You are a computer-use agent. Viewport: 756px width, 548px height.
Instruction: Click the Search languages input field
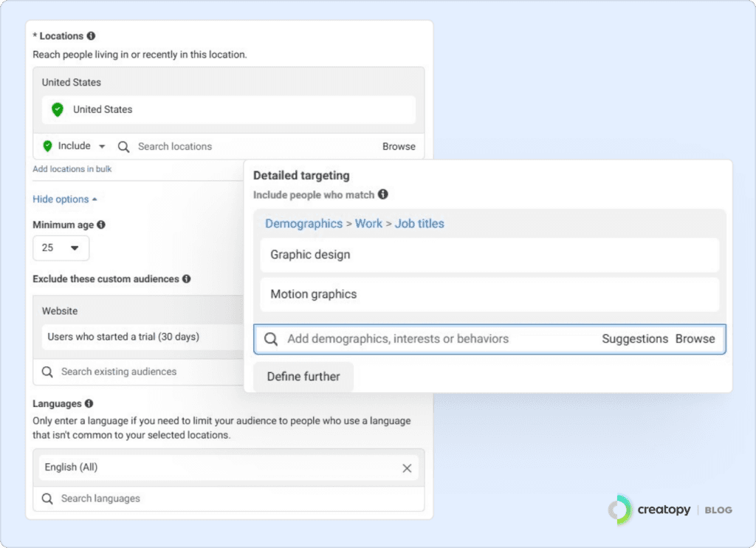[221, 499]
